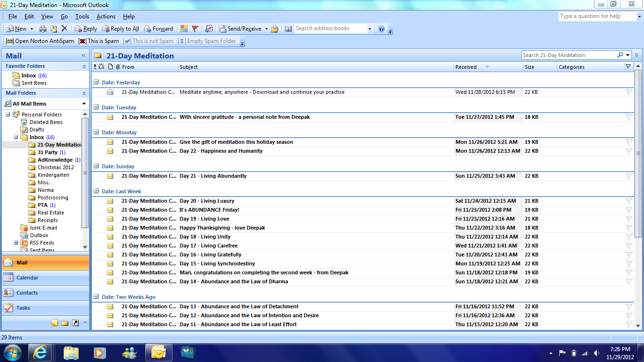This screenshot has width=644, height=362.
Task: Sort by the Attachment paperclip column header
Action: tap(118, 67)
